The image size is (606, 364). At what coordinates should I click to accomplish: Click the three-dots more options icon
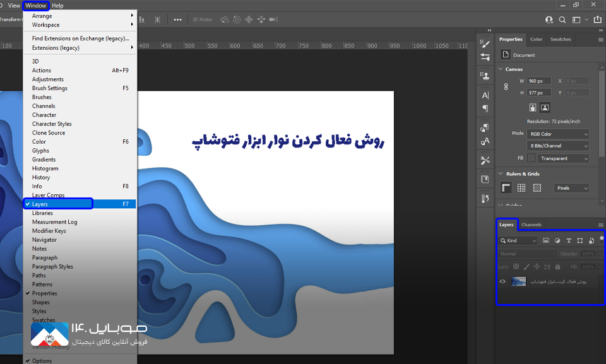pyautogui.click(x=177, y=20)
